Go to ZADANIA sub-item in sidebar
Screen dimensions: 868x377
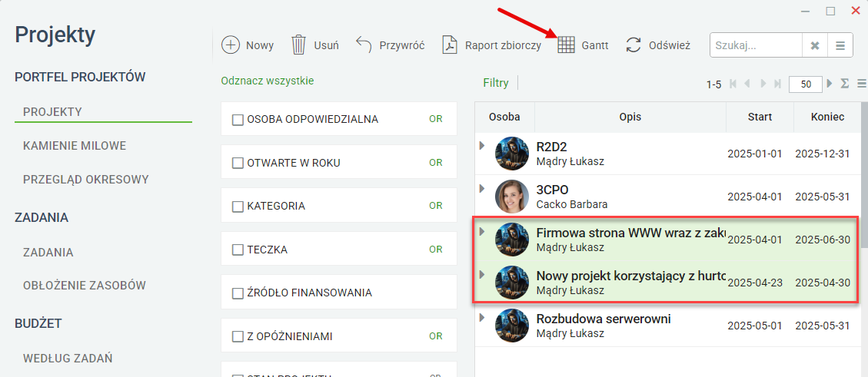48,252
